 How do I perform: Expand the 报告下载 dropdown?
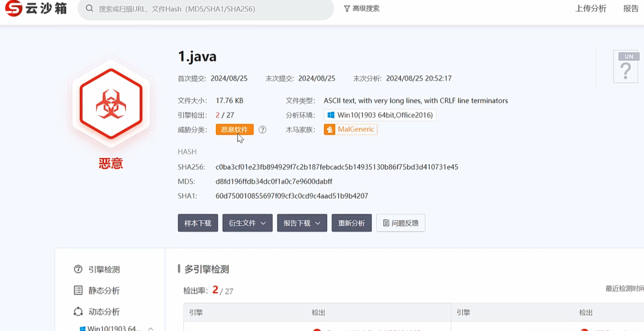point(302,223)
